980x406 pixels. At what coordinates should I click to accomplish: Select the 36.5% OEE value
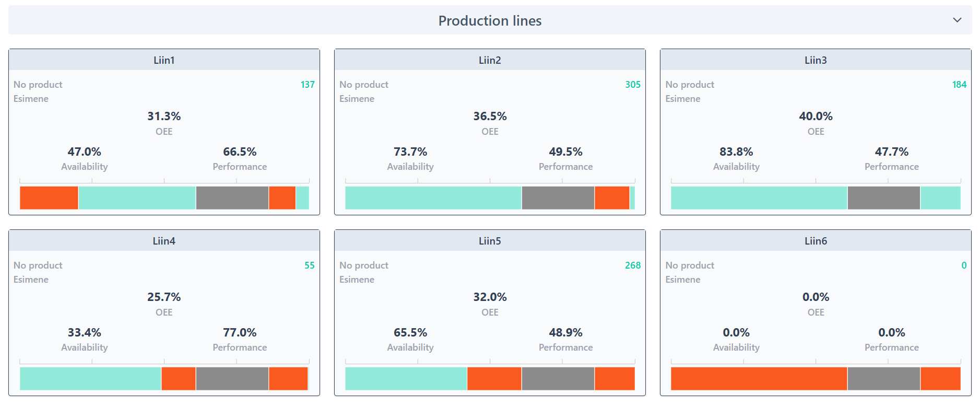(490, 116)
